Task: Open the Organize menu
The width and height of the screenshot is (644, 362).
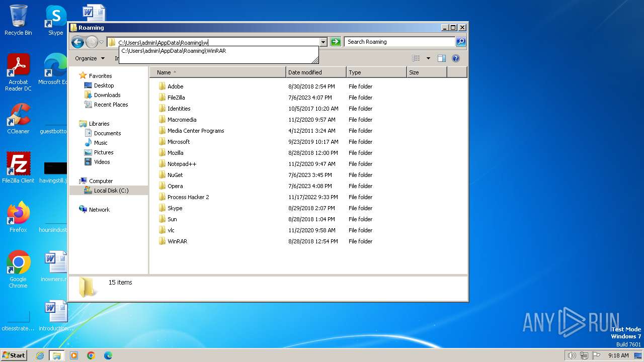Action: (90, 58)
